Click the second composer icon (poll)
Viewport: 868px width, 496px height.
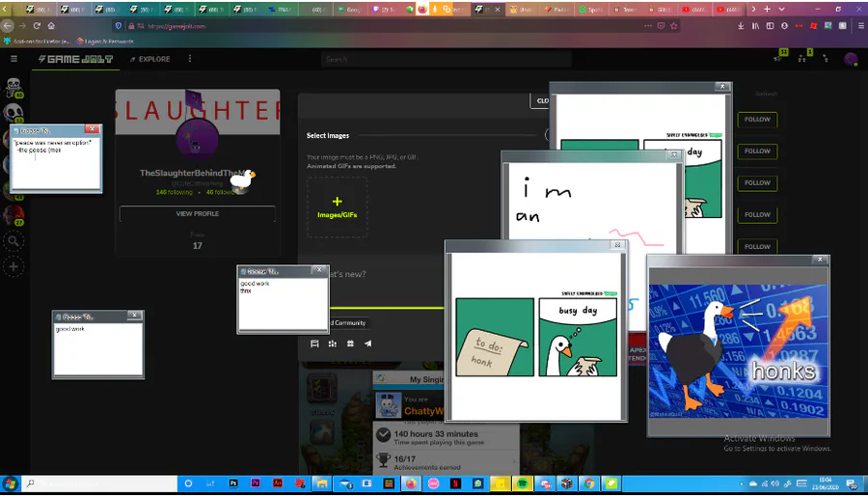[x=332, y=344]
